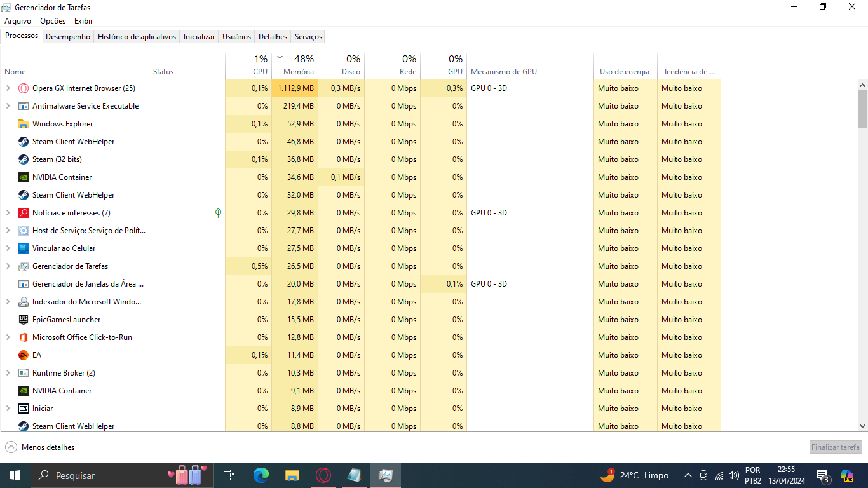The width and height of the screenshot is (868, 488).
Task: Sort by the Nome column header
Action: coord(76,65)
